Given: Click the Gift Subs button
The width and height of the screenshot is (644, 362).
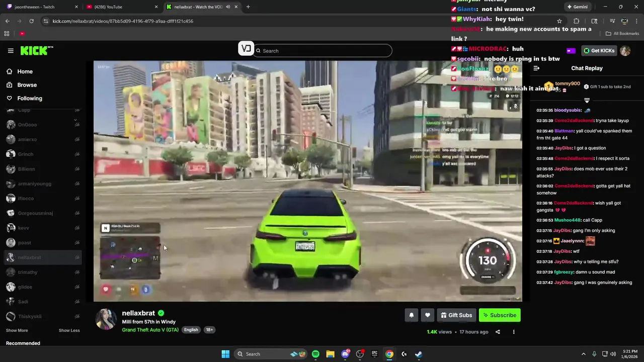Looking at the screenshot, I should (x=456, y=315).
